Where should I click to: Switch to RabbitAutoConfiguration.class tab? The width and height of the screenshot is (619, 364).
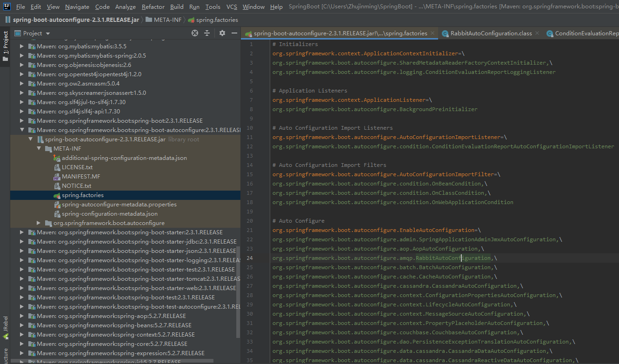pyautogui.click(x=491, y=33)
